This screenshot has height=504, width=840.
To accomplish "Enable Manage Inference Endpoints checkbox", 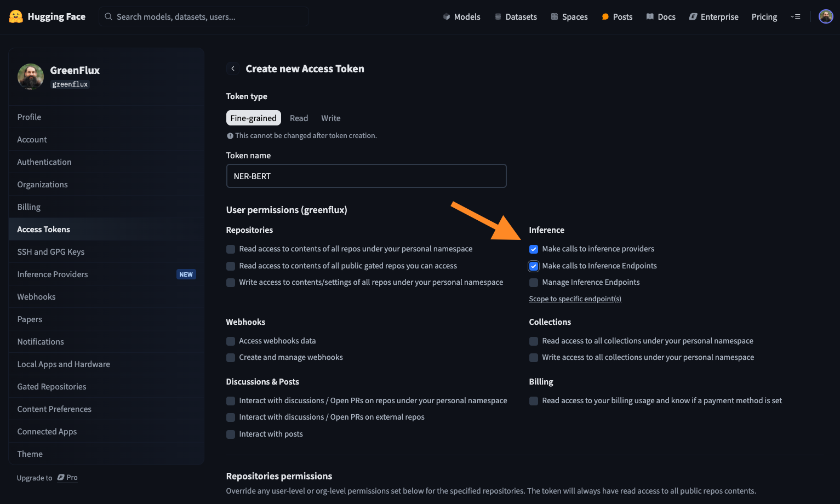I will pos(534,283).
